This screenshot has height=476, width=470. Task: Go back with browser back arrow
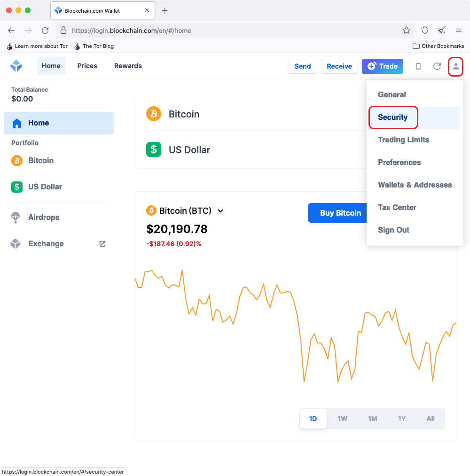11,31
